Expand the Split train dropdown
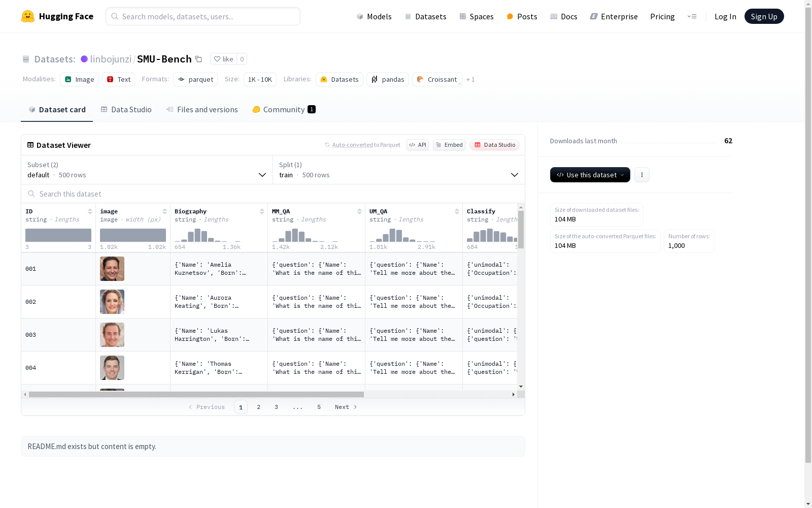Image resolution: width=812 pixels, height=508 pixels. (399, 170)
